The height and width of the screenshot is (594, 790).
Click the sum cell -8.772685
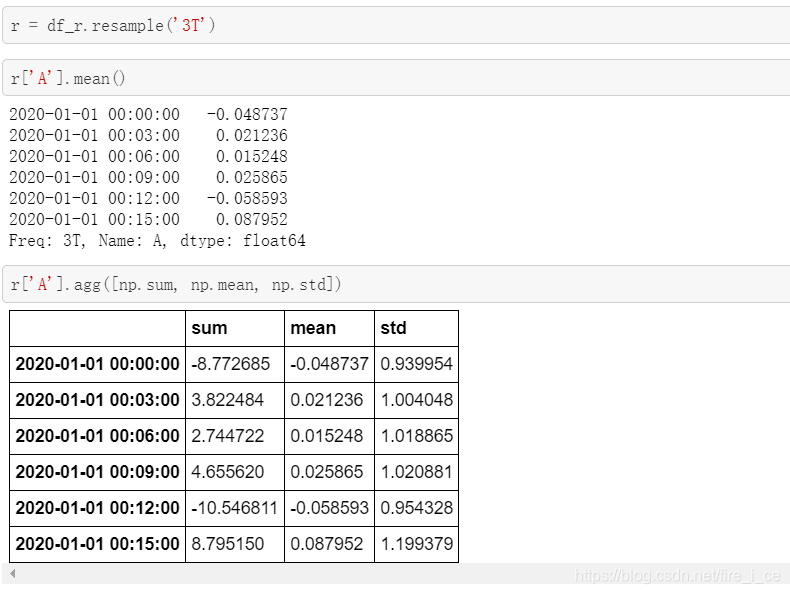(x=235, y=364)
